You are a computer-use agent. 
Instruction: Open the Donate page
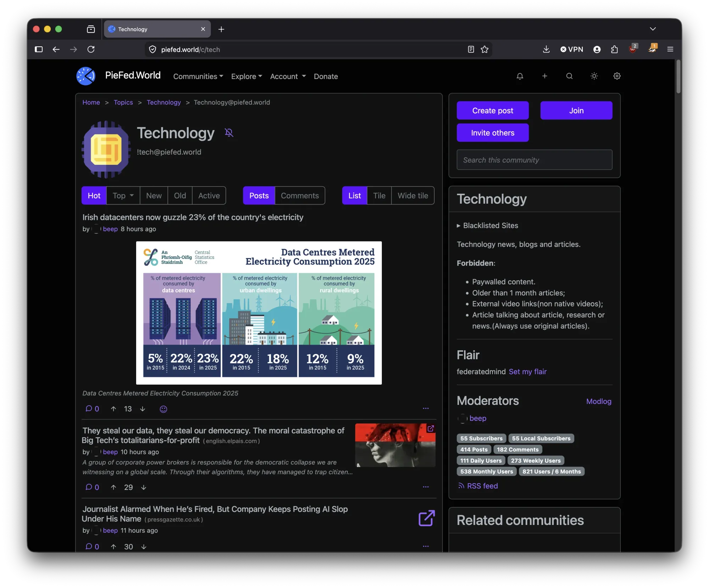pyautogui.click(x=326, y=77)
